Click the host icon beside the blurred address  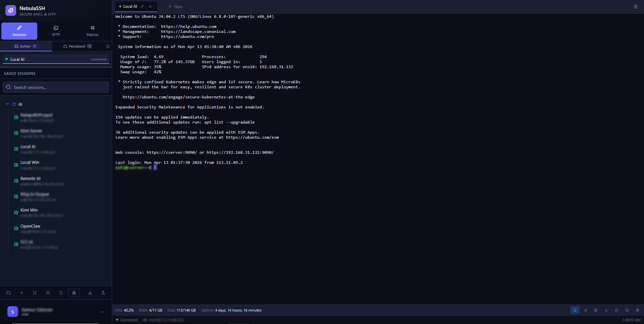145,320
